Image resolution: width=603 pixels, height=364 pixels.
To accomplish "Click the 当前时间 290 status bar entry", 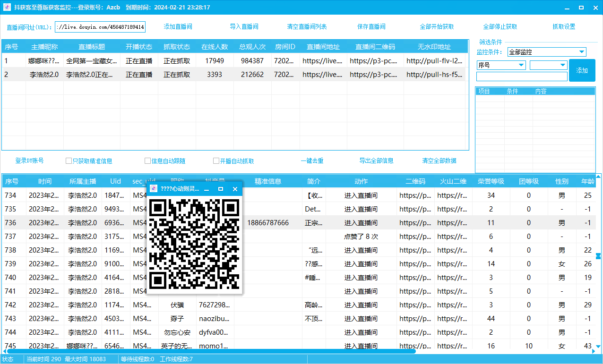I will [x=44, y=359].
